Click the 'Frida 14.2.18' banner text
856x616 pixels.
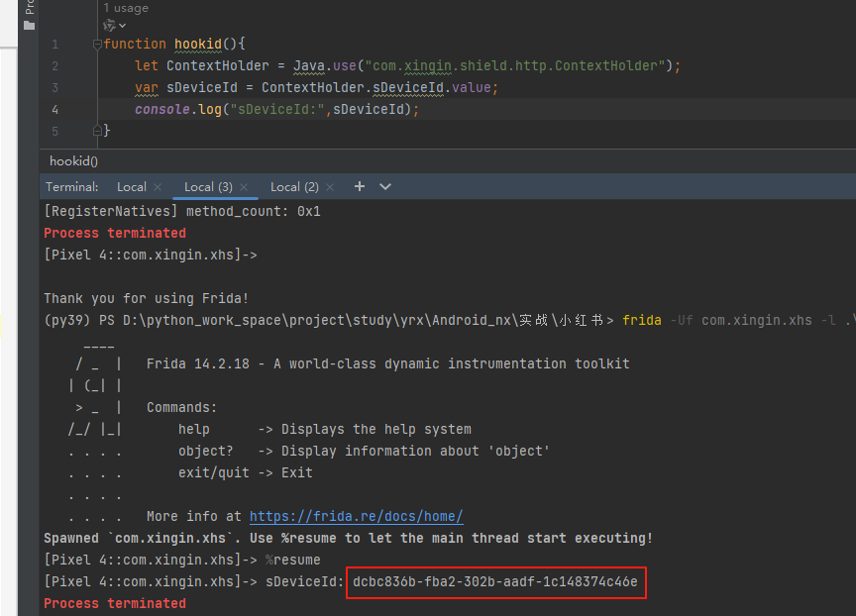197,363
